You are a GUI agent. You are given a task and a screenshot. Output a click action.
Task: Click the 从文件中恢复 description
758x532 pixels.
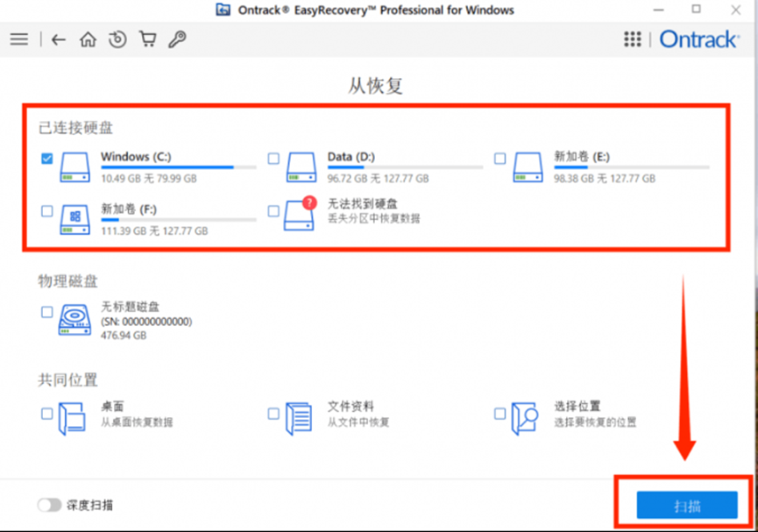358,422
